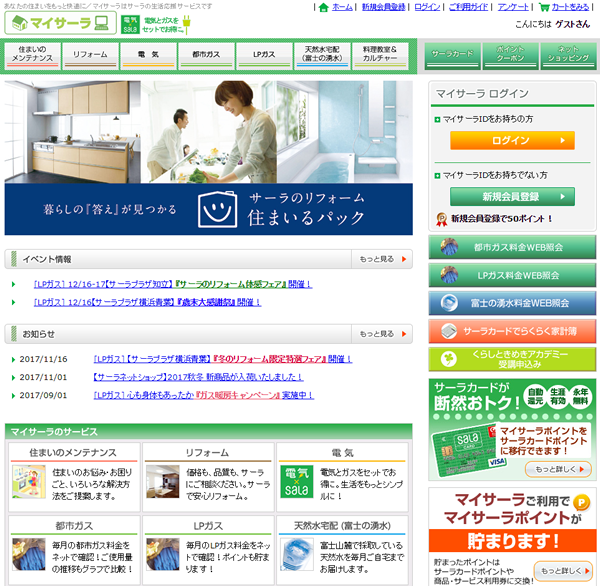Open ログイン header link
Screen dimensions: 600x586
click(x=427, y=7)
